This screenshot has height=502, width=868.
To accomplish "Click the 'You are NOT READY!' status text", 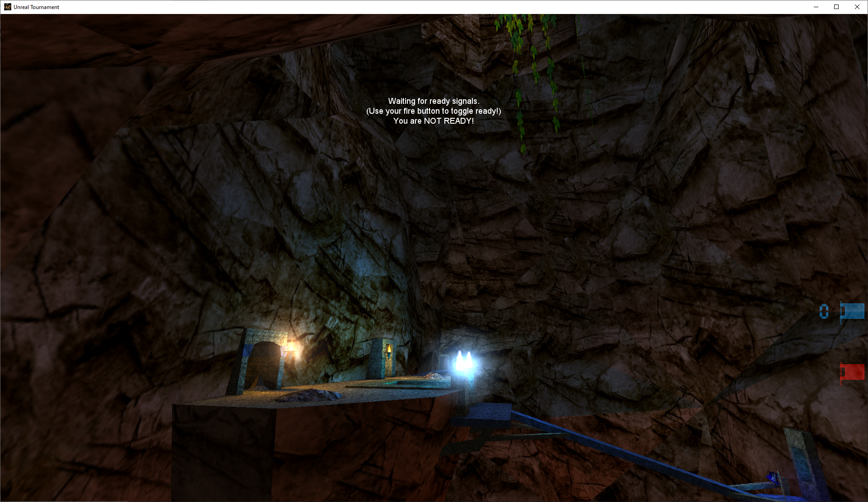I will click(433, 121).
